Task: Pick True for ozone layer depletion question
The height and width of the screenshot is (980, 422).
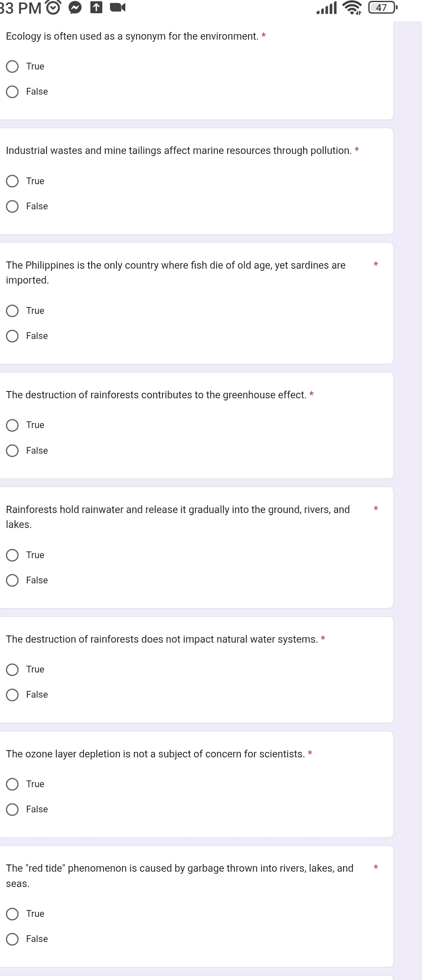Action: point(12,784)
